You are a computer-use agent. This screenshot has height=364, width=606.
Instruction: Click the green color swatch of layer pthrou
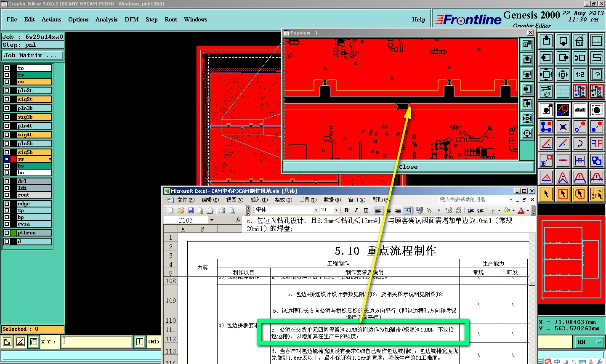pos(13,233)
